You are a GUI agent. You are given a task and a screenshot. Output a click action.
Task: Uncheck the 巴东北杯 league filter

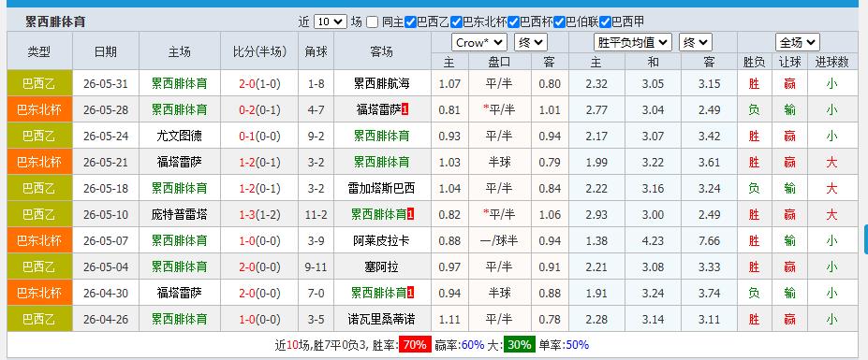click(456, 22)
